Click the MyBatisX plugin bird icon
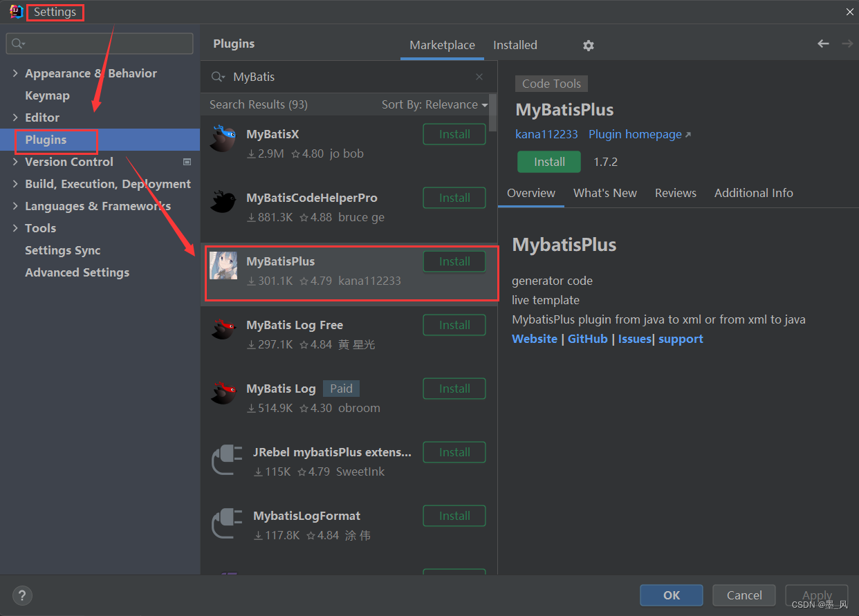Viewport: 859px width, 616px height. coord(224,138)
